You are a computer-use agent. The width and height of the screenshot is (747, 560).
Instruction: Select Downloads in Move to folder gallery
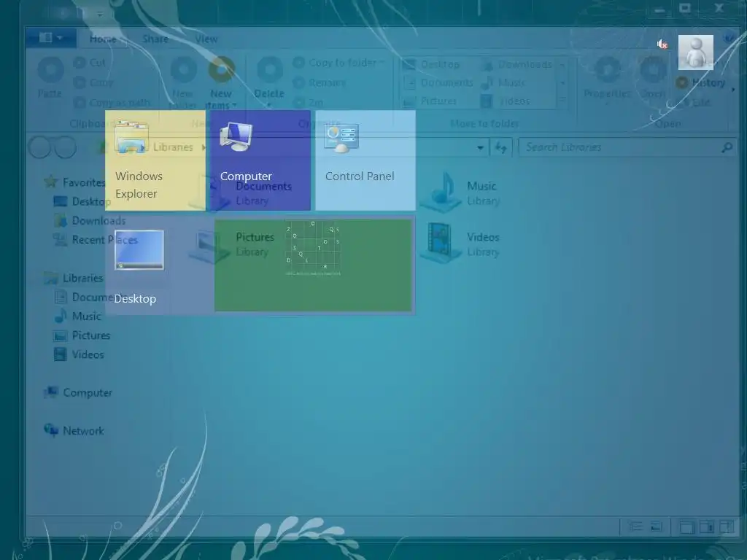[x=516, y=64]
